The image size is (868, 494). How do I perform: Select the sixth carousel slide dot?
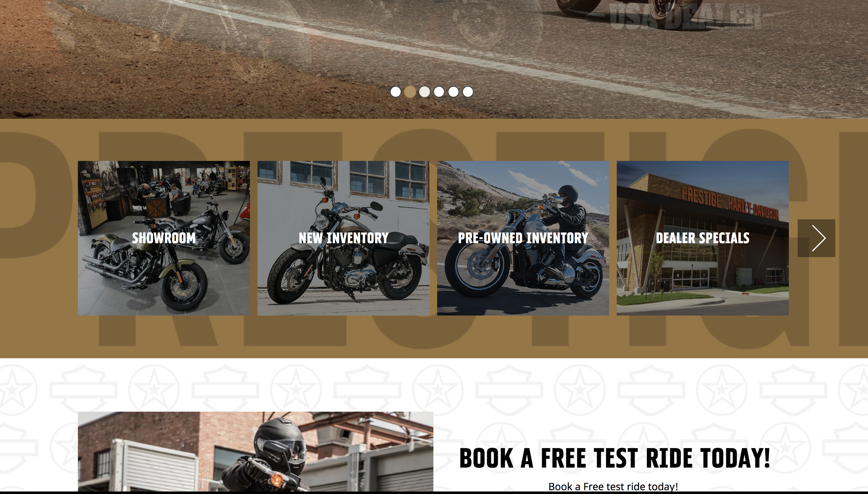click(x=468, y=92)
